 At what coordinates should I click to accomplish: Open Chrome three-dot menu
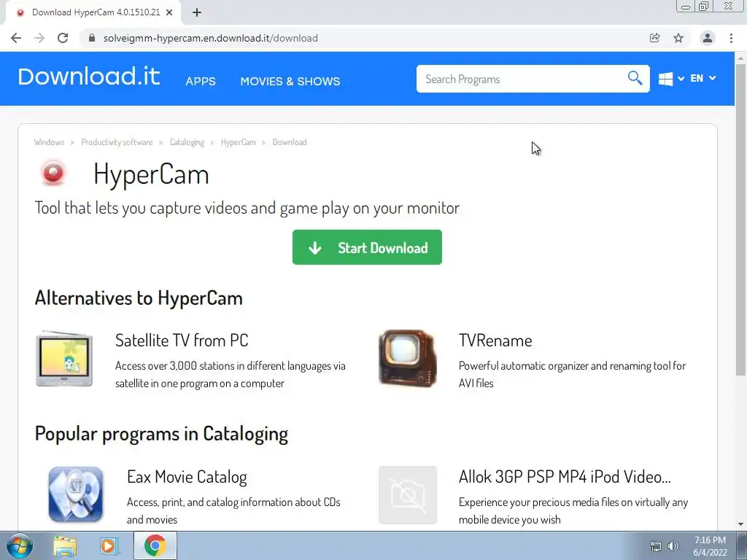731,38
